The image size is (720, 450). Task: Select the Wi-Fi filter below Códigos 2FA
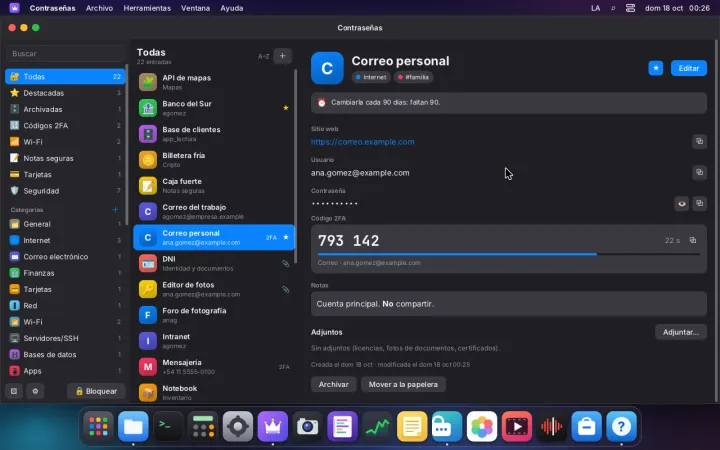pyautogui.click(x=65, y=142)
